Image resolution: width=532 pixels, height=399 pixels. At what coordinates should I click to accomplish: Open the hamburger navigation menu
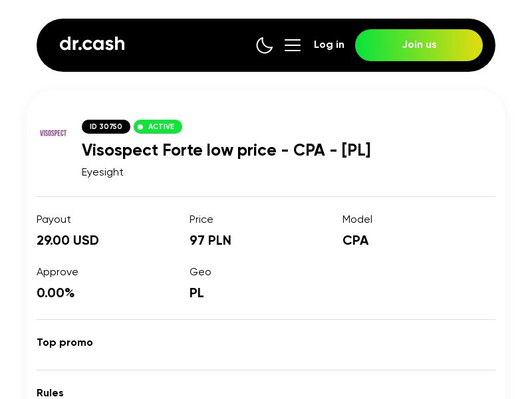(293, 45)
